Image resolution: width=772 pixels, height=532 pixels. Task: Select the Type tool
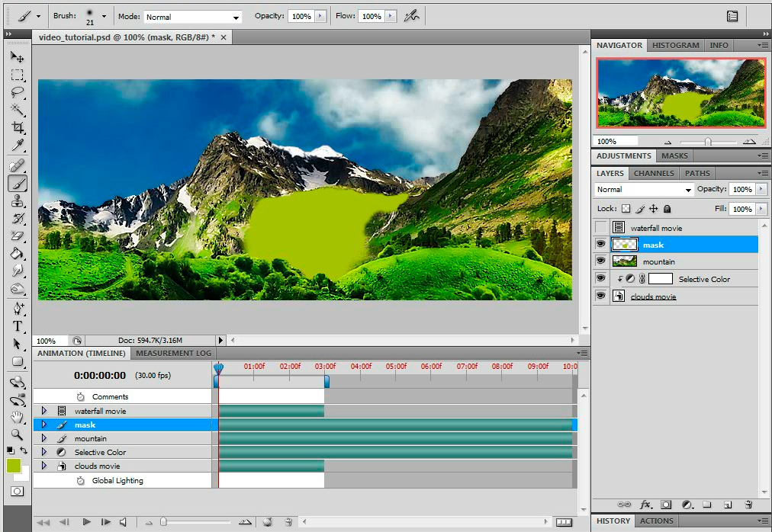click(18, 325)
